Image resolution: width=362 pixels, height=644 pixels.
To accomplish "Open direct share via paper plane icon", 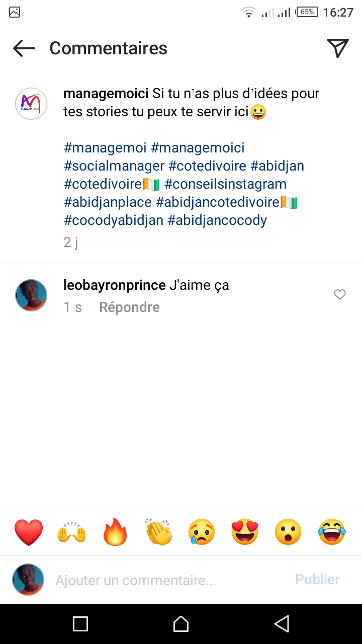I will (338, 48).
